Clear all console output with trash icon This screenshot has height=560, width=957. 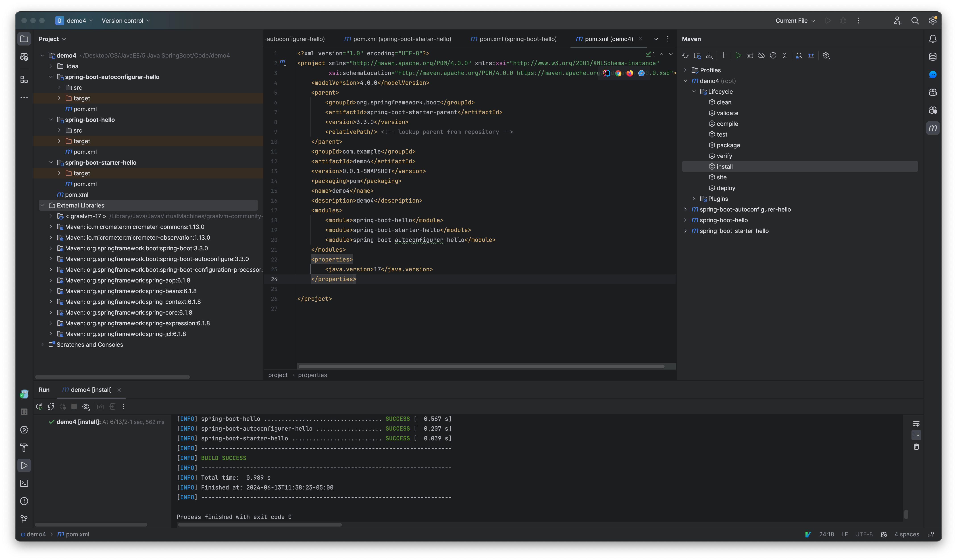916,447
